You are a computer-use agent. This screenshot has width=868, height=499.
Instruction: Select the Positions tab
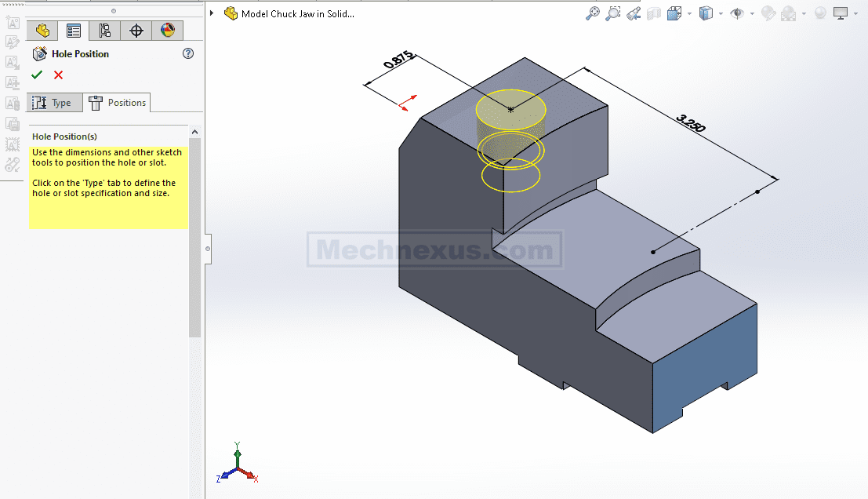[x=117, y=103]
